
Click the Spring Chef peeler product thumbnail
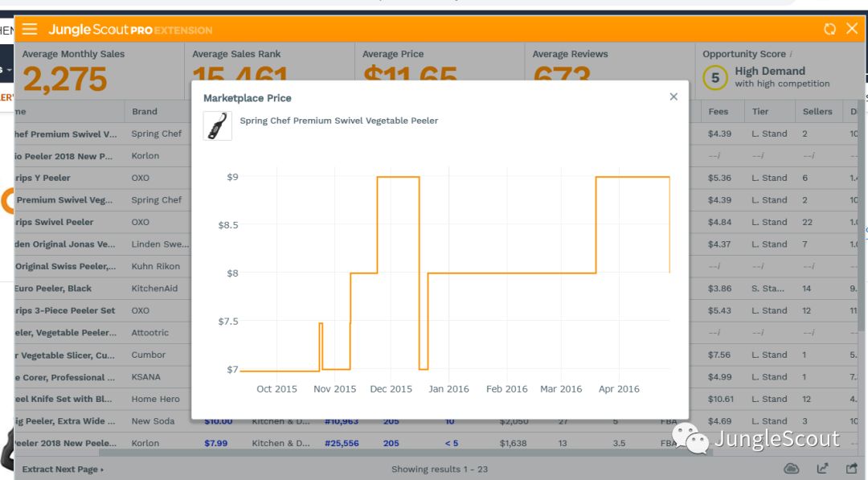pyautogui.click(x=217, y=125)
